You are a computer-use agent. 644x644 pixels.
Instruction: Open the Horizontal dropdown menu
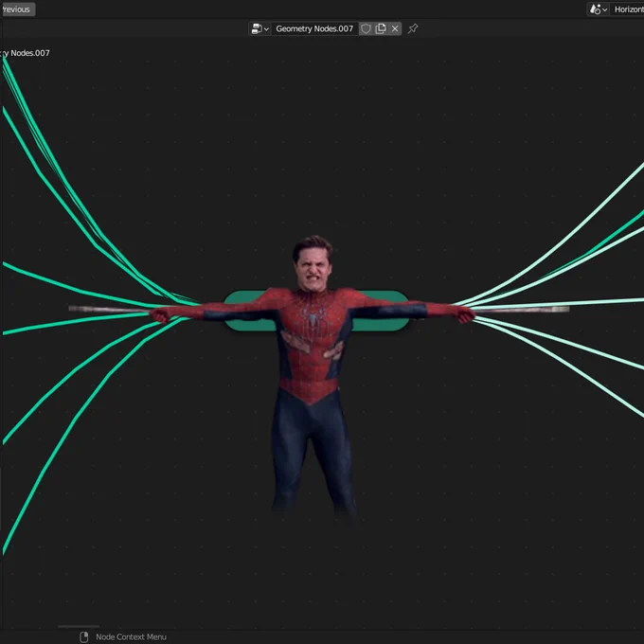[629, 9]
